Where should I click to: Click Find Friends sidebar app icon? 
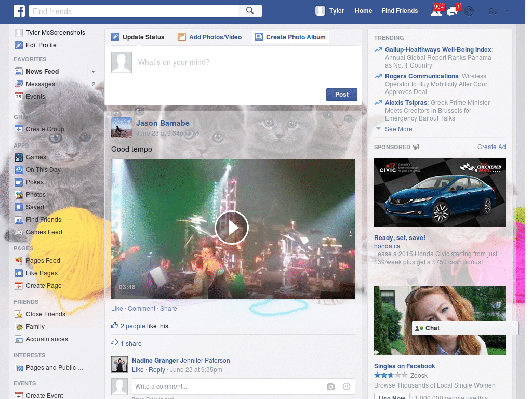coord(19,220)
